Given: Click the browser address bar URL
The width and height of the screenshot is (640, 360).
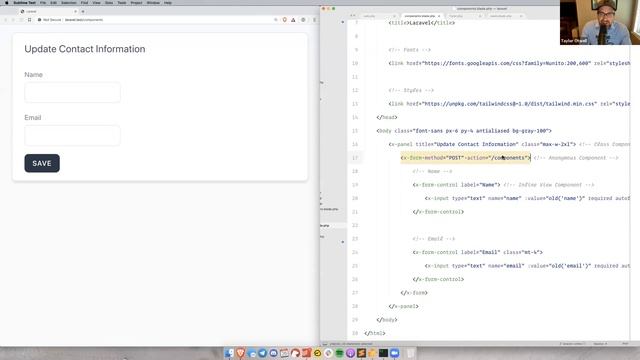Looking at the screenshot, I should click(x=84, y=20).
